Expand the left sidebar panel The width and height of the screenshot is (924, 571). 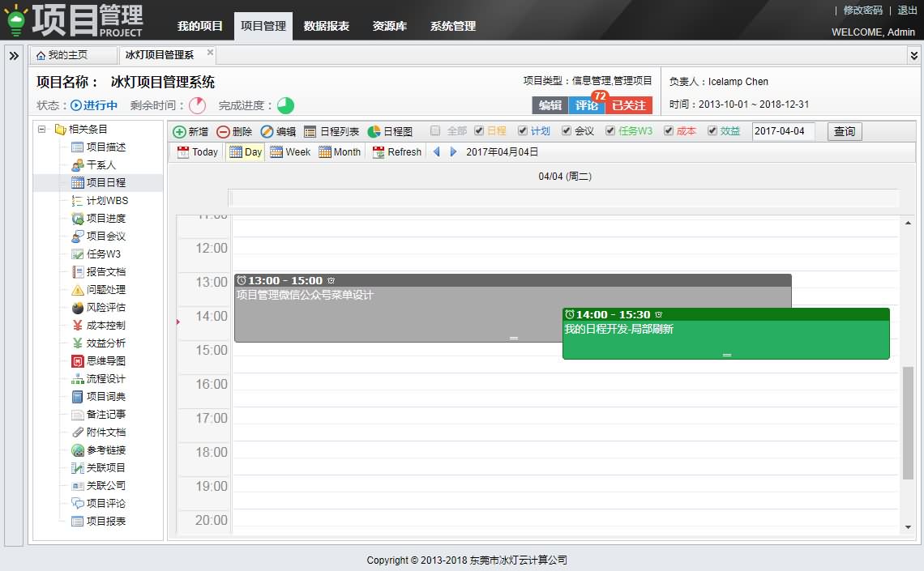point(14,55)
